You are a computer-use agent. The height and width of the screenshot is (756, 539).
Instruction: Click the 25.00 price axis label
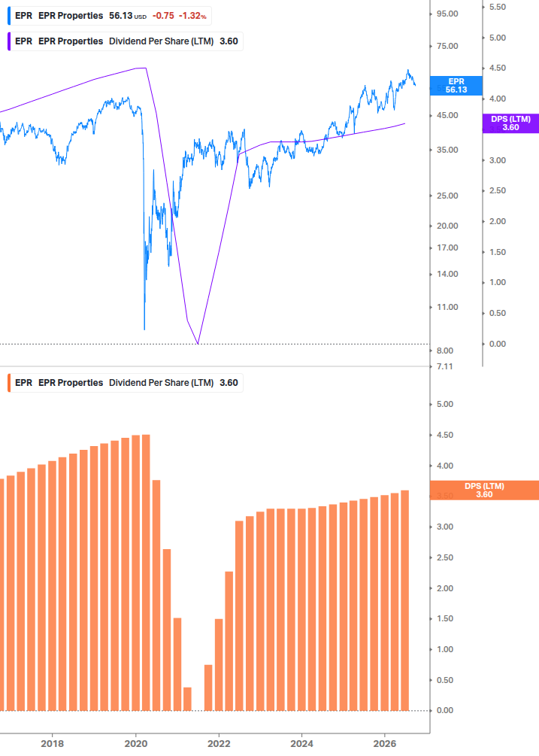(447, 196)
